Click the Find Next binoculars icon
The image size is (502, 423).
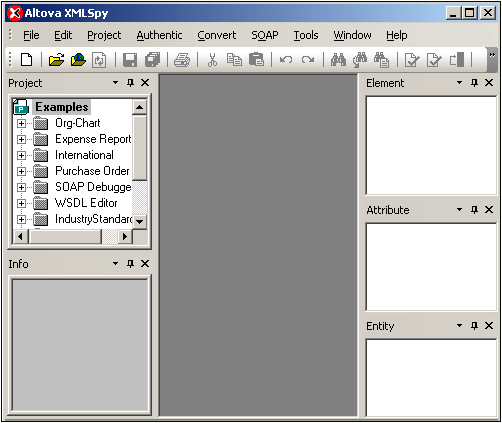(x=360, y=60)
